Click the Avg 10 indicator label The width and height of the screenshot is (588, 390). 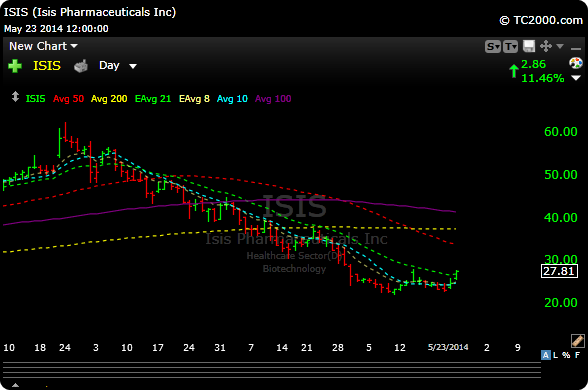232,99
